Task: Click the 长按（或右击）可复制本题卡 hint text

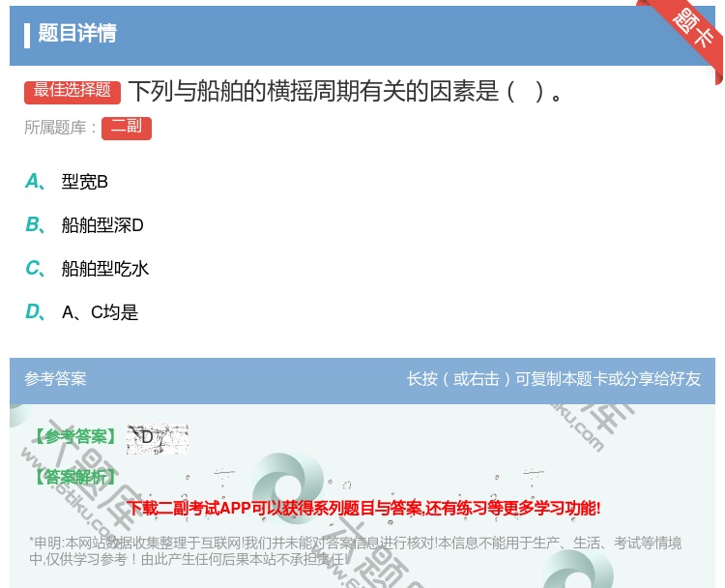Action: click(554, 379)
